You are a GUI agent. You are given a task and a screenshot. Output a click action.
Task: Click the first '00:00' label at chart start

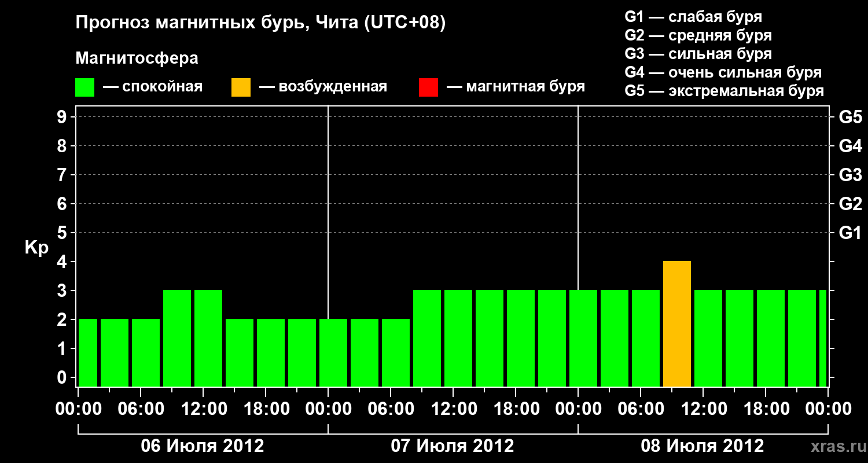coord(79,409)
